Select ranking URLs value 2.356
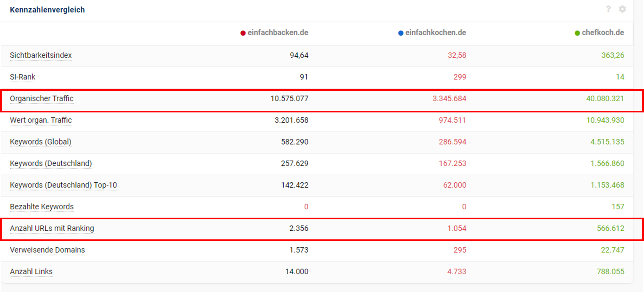The image size is (644, 292). [299, 228]
